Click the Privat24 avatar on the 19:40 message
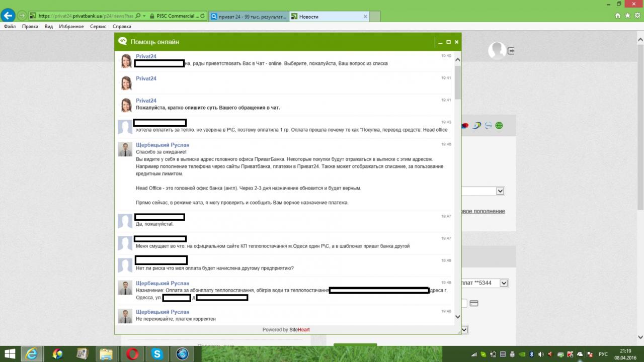This screenshot has width=644, height=362. click(x=126, y=61)
